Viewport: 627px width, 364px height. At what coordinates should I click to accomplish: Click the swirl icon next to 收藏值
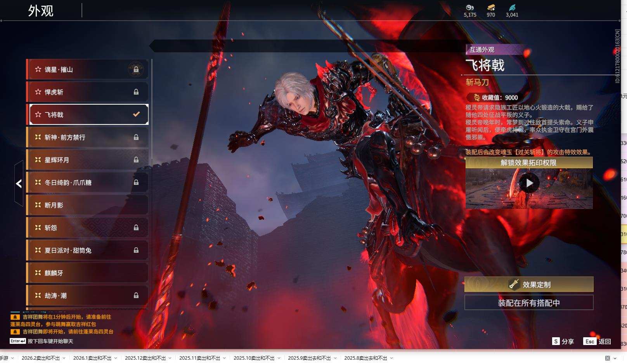click(476, 98)
